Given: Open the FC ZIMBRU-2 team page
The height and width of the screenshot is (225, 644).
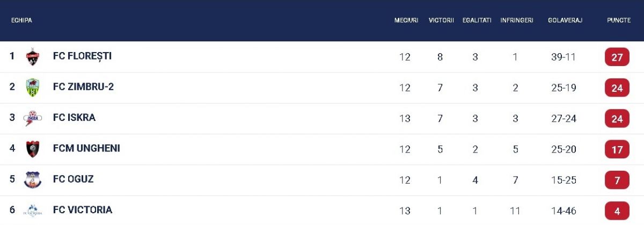Looking at the screenshot, I should click(83, 87).
